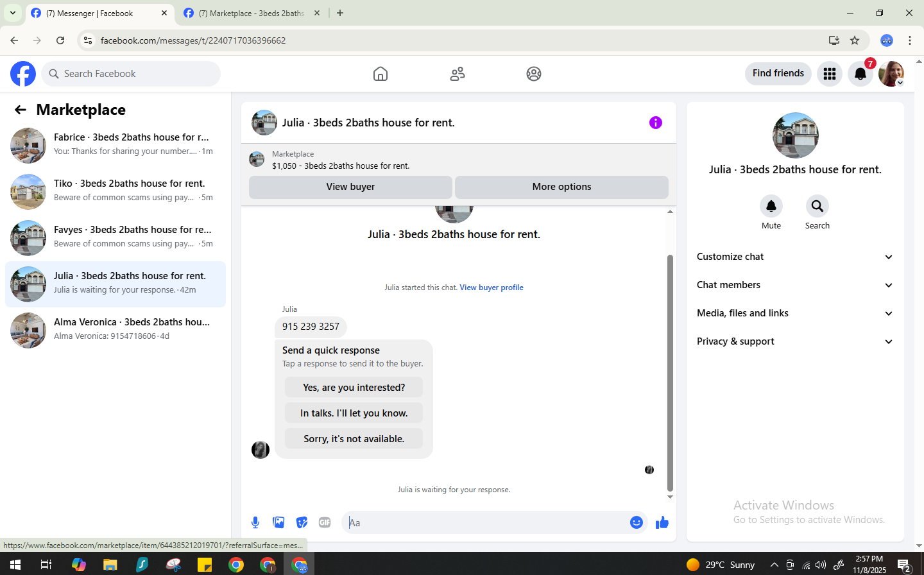
Task: Click the View buyer button
Action: pos(350,187)
